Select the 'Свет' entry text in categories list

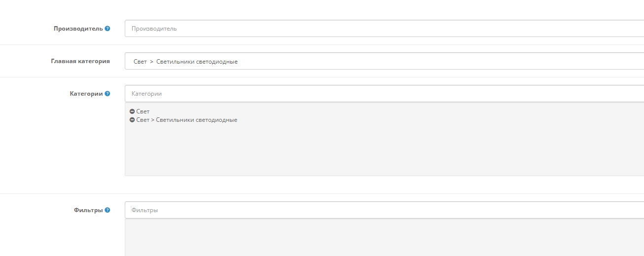point(143,111)
